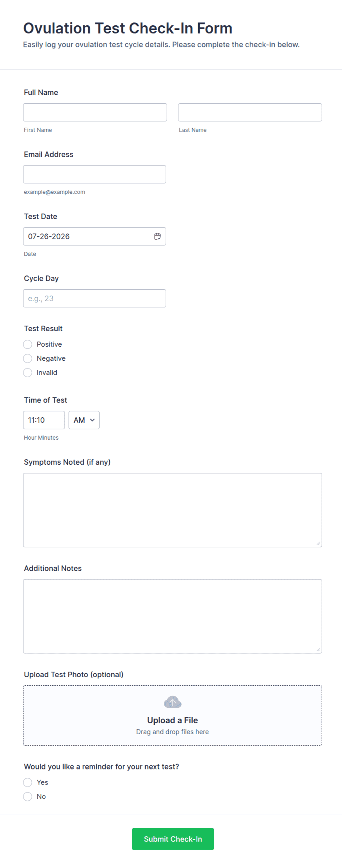This screenshot has height=868, width=342.
Task: Click the Time of Test hour field
Action: click(44, 420)
